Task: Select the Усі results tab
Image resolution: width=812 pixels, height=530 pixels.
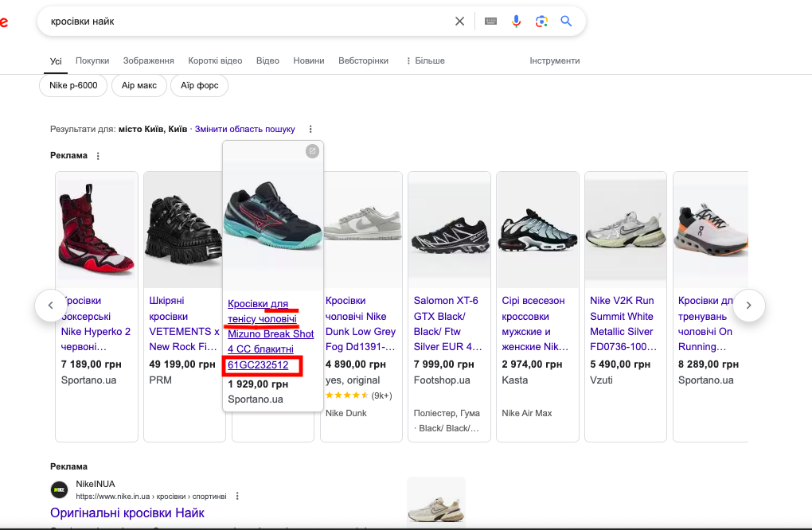Action: click(56, 61)
